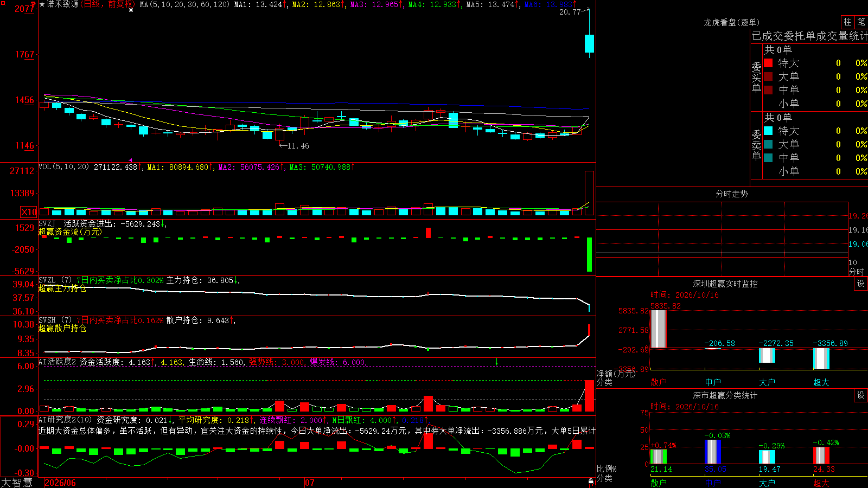The width and height of the screenshot is (868, 488).
Task: Click the AI研究度2(10) indicator title
Action: pos(65,420)
